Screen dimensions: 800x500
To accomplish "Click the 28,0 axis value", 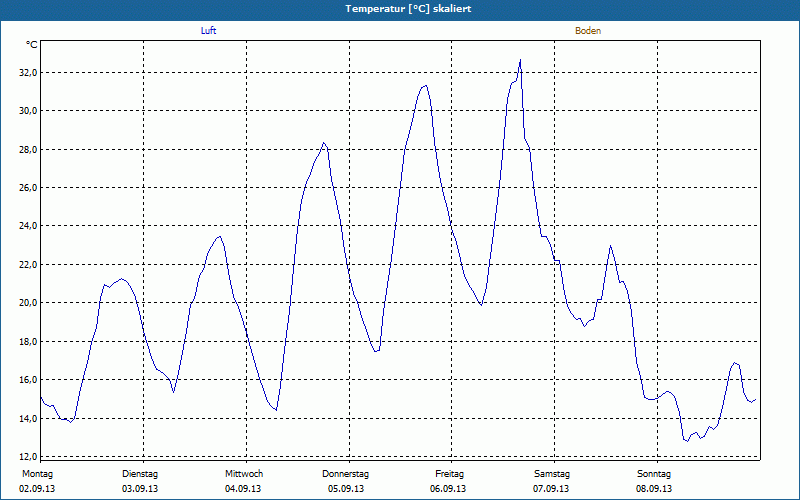I will click(28, 149).
